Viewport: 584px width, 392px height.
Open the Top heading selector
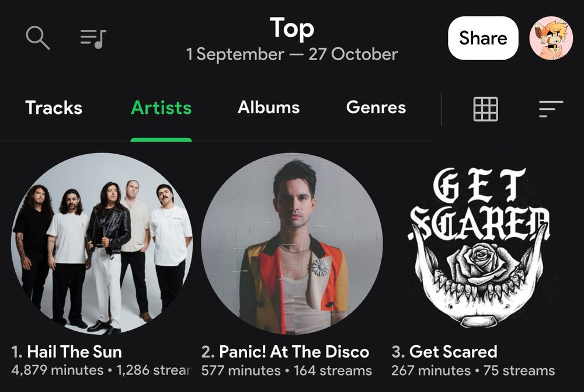point(292,28)
